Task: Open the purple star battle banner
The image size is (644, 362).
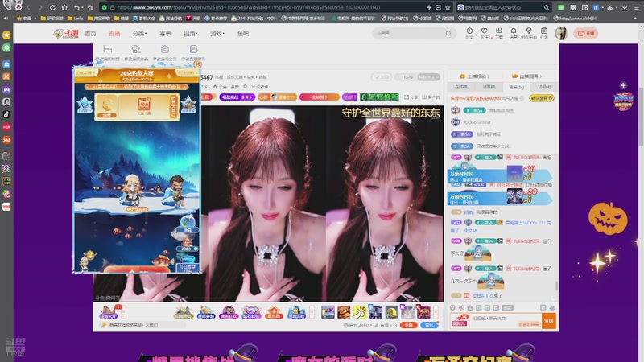Action: click(x=237, y=97)
